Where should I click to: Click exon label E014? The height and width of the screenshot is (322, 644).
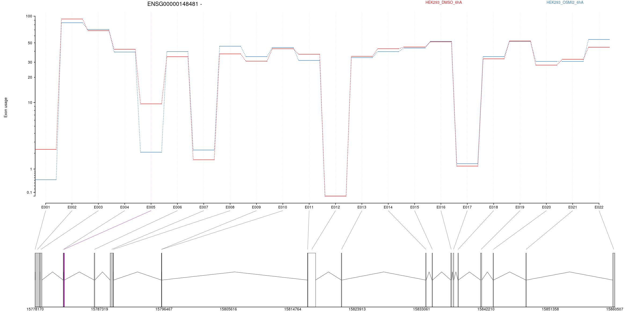tap(388, 207)
